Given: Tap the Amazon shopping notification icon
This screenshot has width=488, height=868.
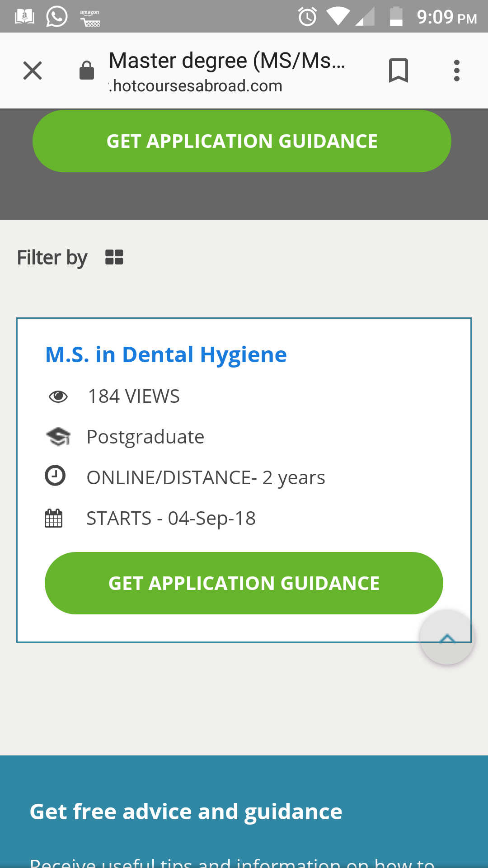Looking at the screenshot, I should [x=90, y=18].
